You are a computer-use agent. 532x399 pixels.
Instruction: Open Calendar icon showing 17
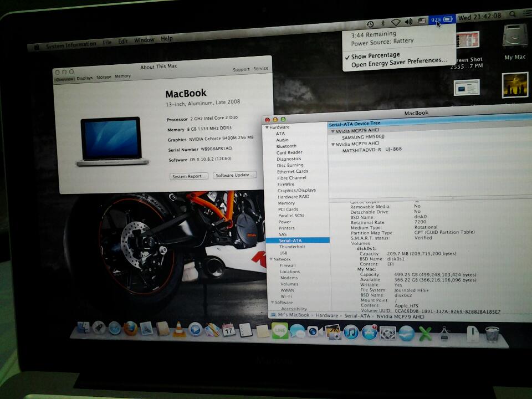coord(228,330)
